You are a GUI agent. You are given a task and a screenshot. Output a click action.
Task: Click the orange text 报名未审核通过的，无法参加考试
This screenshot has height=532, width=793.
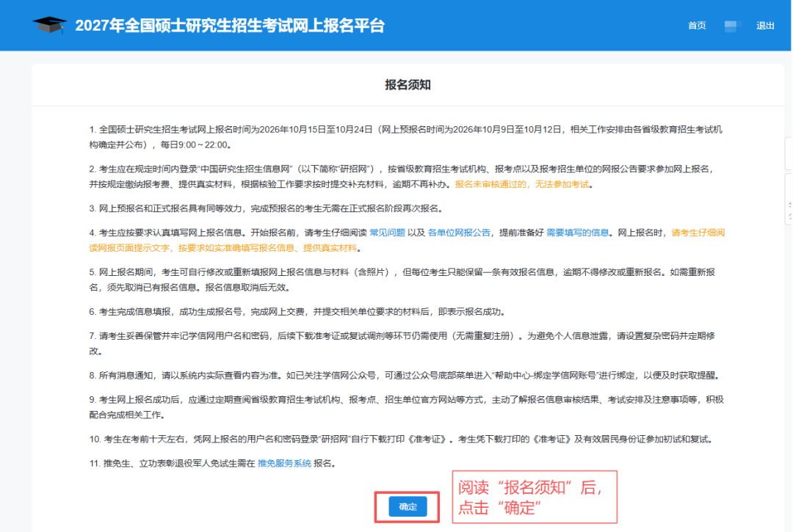click(522, 184)
